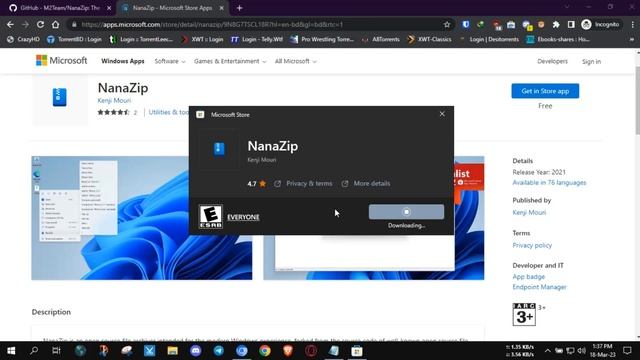Open the Ebooks-shares bookmark
The height and width of the screenshot is (360, 640).
coord(558,39)
